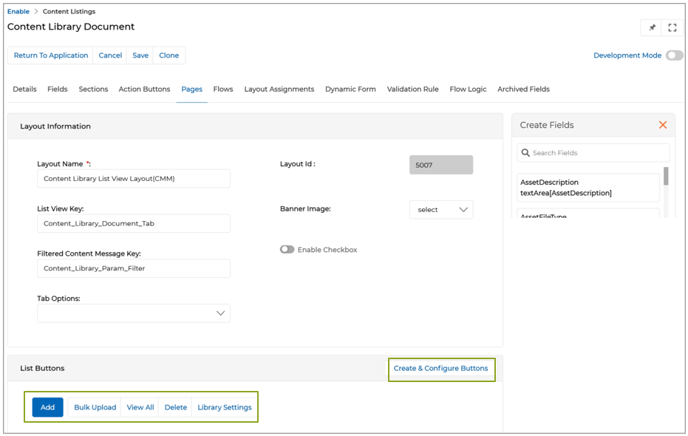Click the Layout Name input field
The width and height of the screenshot is (688, 436).
point(133,179)
